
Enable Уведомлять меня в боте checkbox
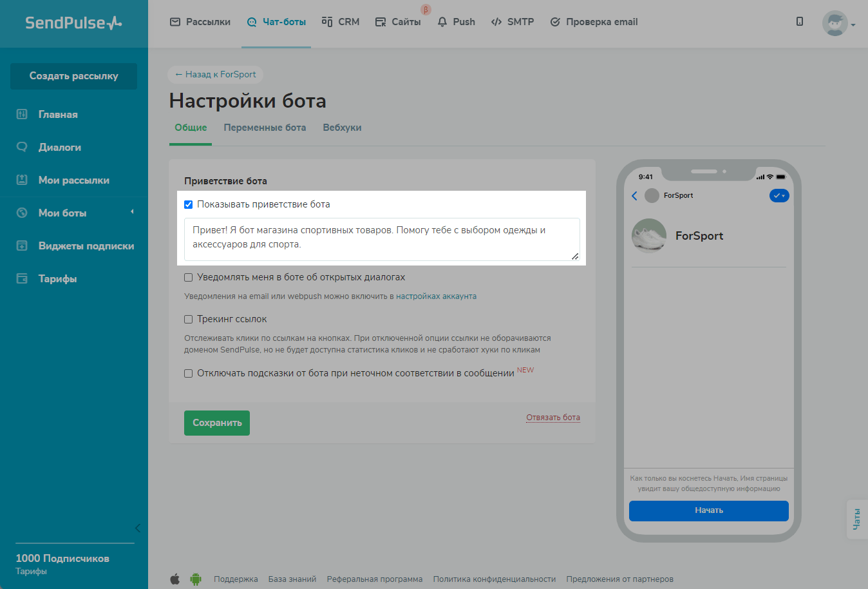tap(189, 277)
